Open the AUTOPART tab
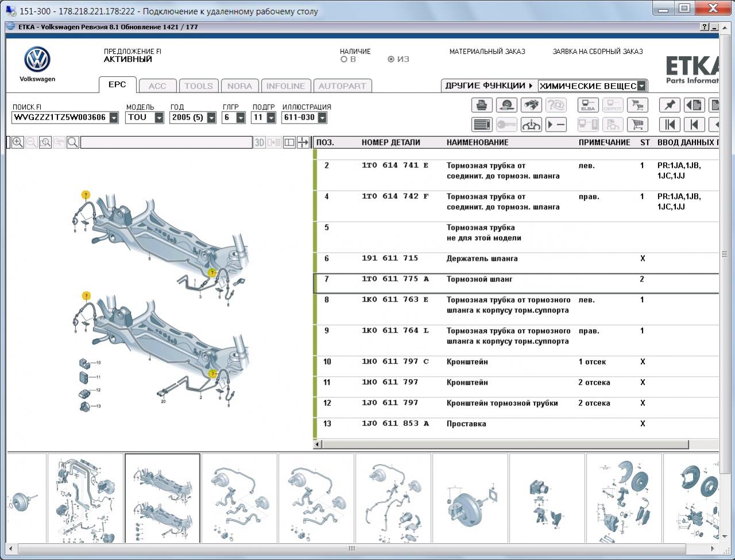 click(x=342, y=86)
